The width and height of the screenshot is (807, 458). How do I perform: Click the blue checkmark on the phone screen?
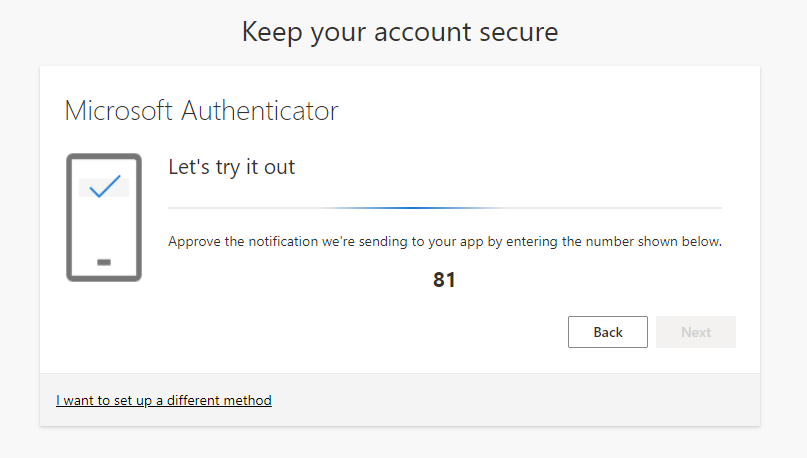[x=105, y=186]
